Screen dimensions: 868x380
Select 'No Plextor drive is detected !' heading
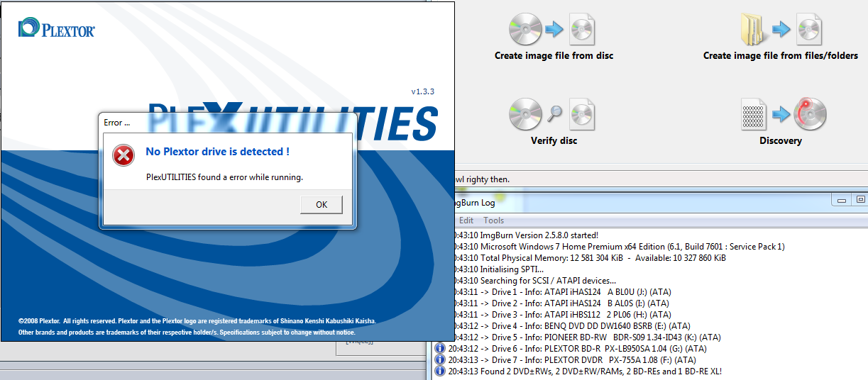click(217, 152)
